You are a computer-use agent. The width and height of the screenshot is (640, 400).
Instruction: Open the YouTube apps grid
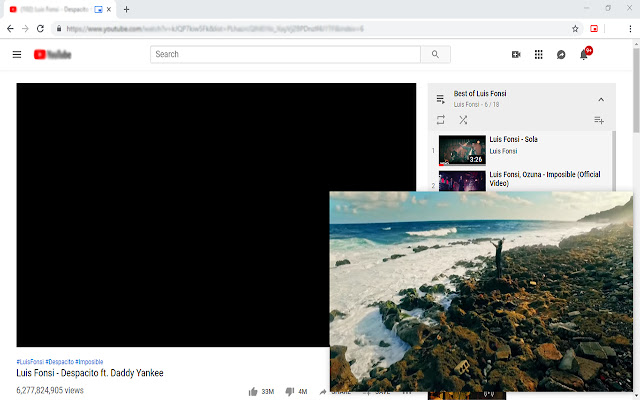click(x=538, y=54)
